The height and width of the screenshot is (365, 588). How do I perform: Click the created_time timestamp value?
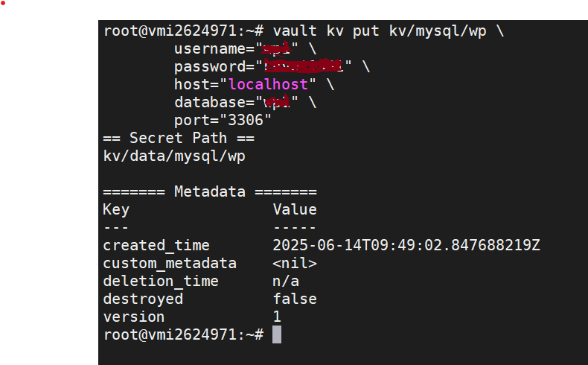tap(406, 245)
